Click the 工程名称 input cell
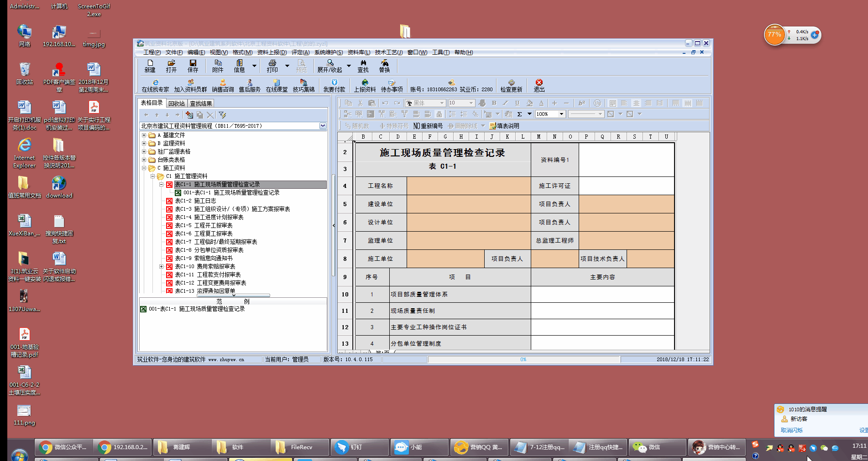868x461 pixels. 468,186
